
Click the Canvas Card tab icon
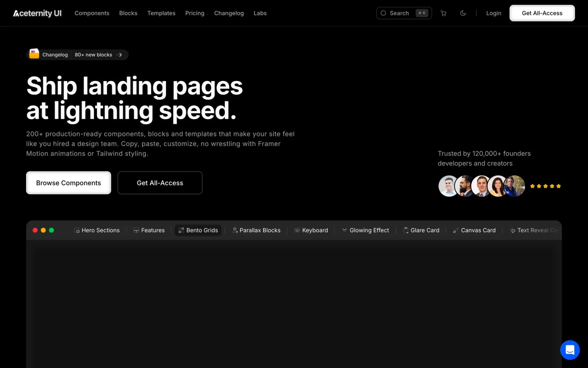coord(456,230)
